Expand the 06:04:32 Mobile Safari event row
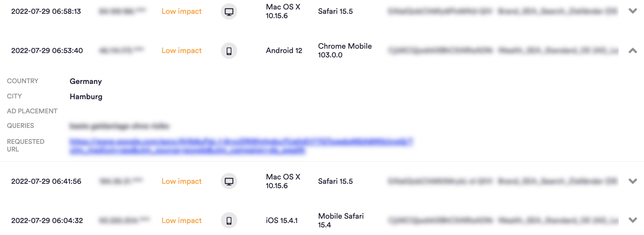 [633, 220]
